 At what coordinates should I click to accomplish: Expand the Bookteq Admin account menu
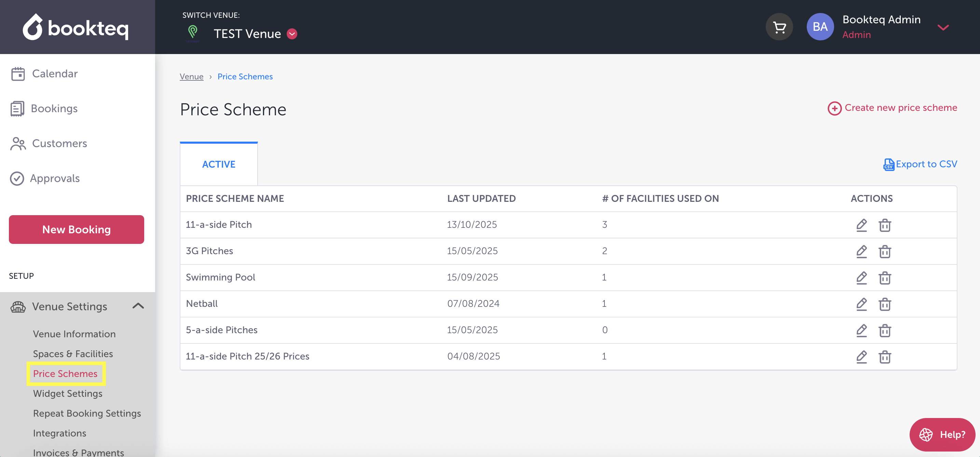[x=943, y=27]
